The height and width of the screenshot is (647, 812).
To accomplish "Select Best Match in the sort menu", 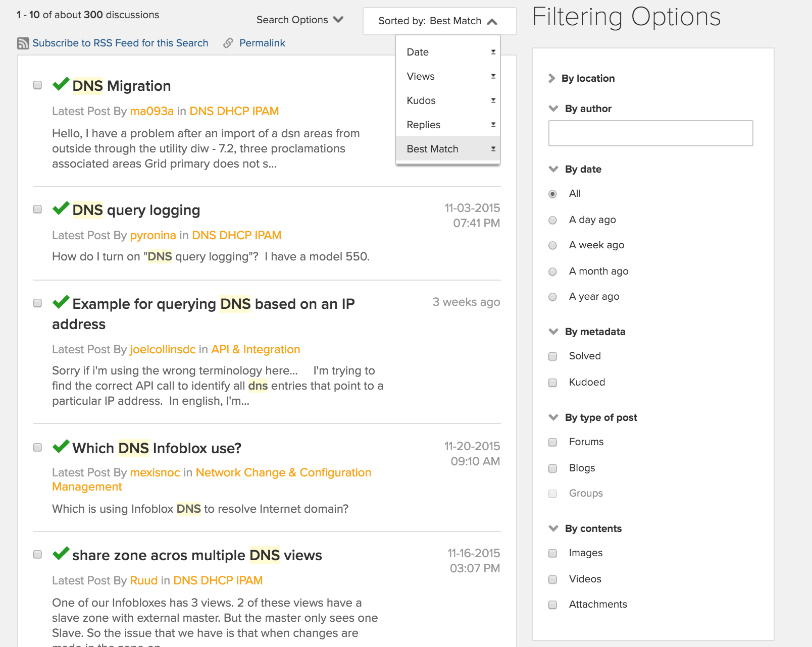I will 432,149.
